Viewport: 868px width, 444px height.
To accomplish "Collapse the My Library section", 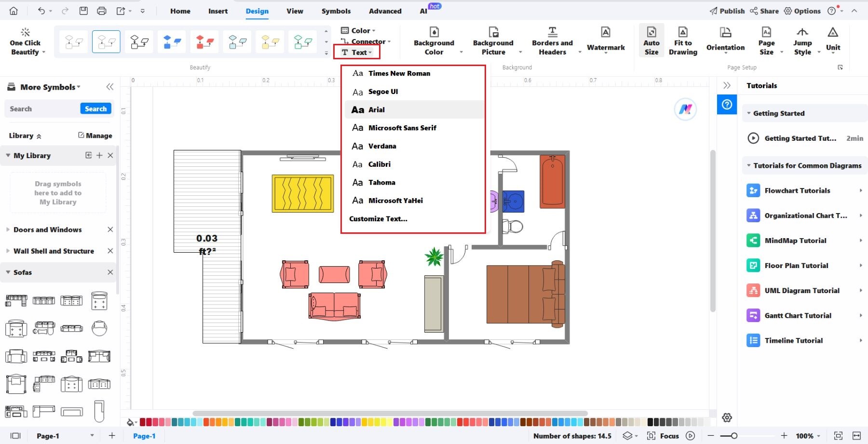I will tap(8, 155).
